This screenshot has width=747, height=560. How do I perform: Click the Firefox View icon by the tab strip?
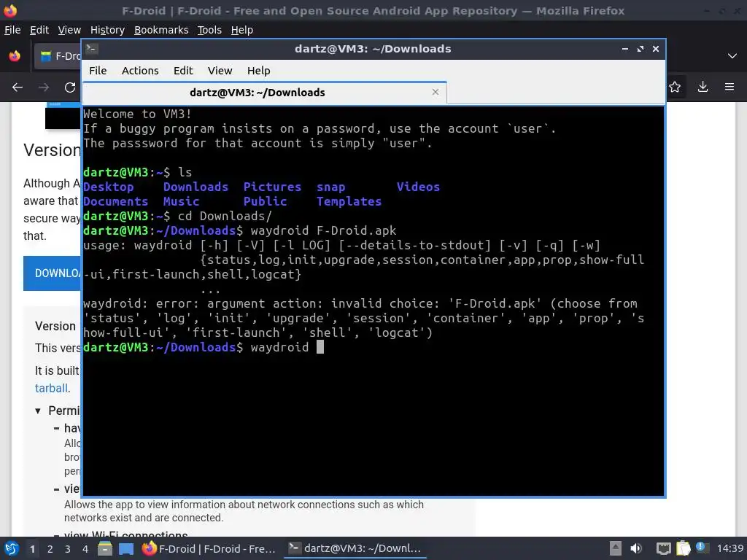(15, 56)
